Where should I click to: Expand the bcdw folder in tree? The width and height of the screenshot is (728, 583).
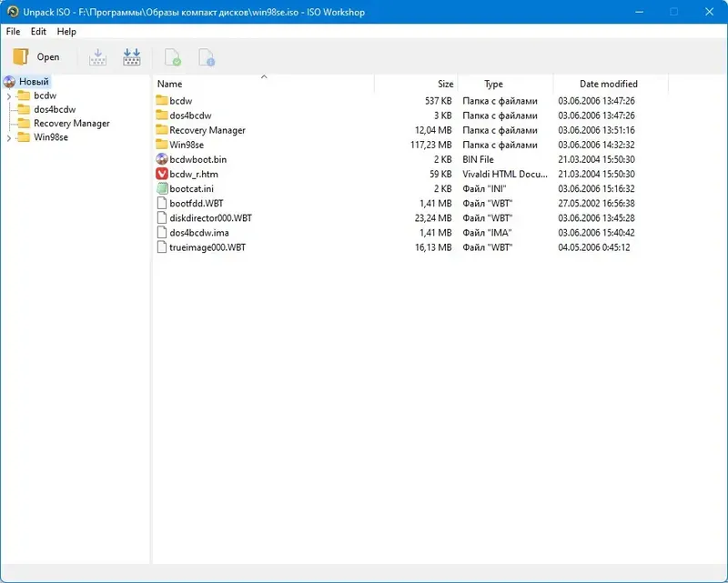pos(9,96)
